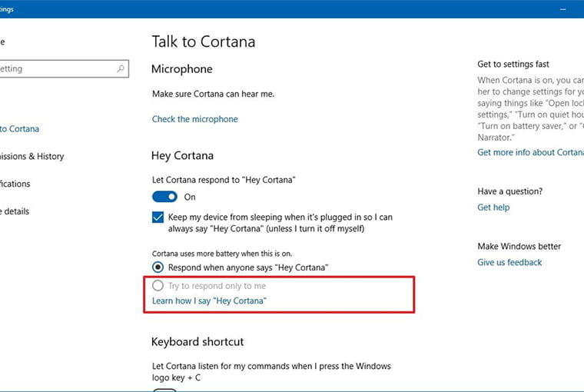
Task: Open the 'Learn how I say Hey Cortana' link
Action: pyautogui.click(x=208, y=301)
